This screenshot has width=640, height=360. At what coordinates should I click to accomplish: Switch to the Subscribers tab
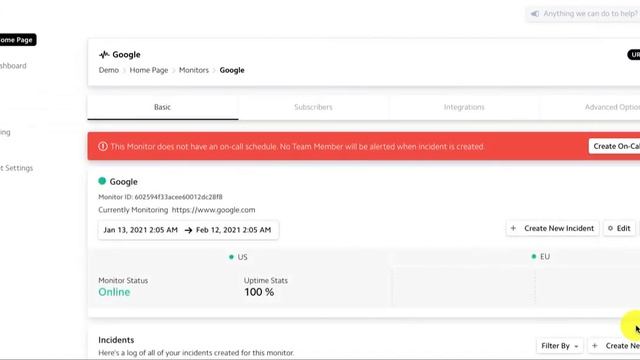[x=313, y=107]
